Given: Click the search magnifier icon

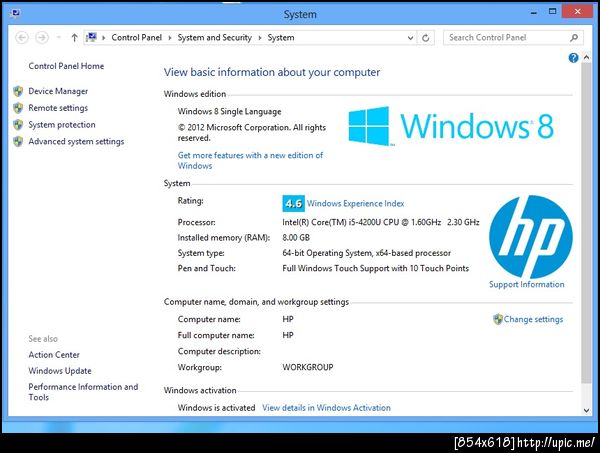Looking at the screenshot, I should point(574,37).
